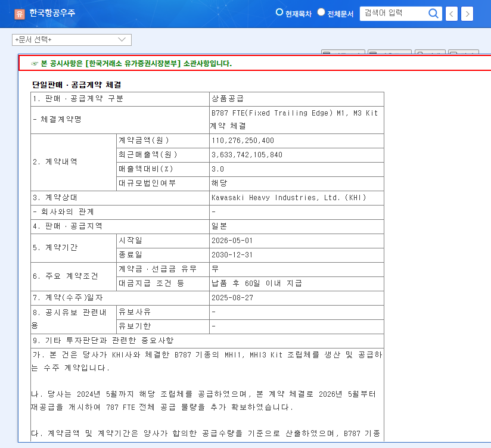
Task: Select the 납품 후 60일 이내 지급 cell
Action: point(297,284)
